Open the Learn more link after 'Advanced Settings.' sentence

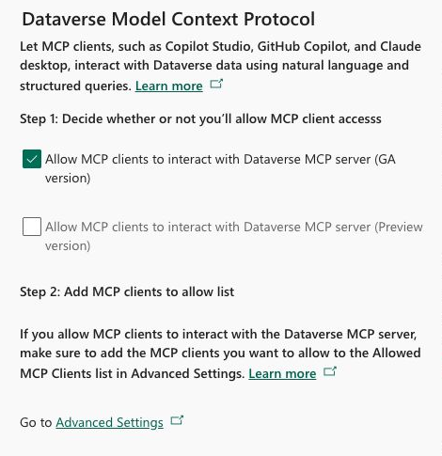coord(282,374)
